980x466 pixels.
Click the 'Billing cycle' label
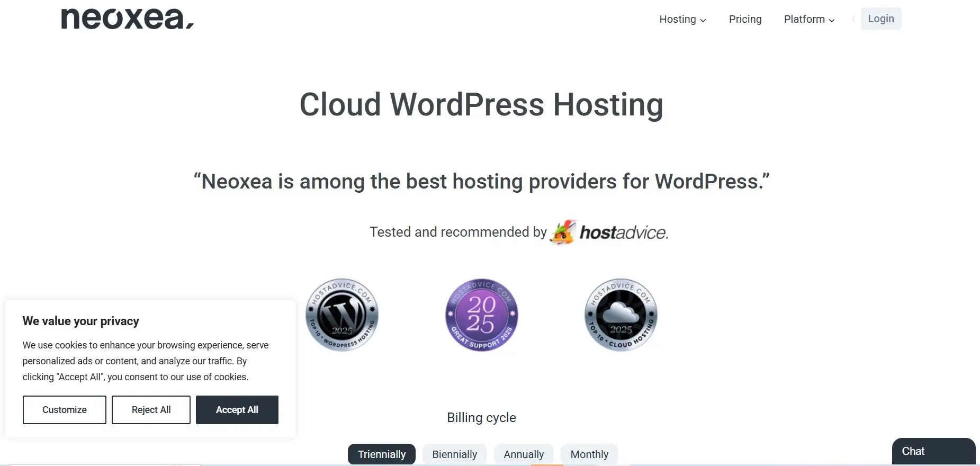pyautogui.click(x=481, y=417)
